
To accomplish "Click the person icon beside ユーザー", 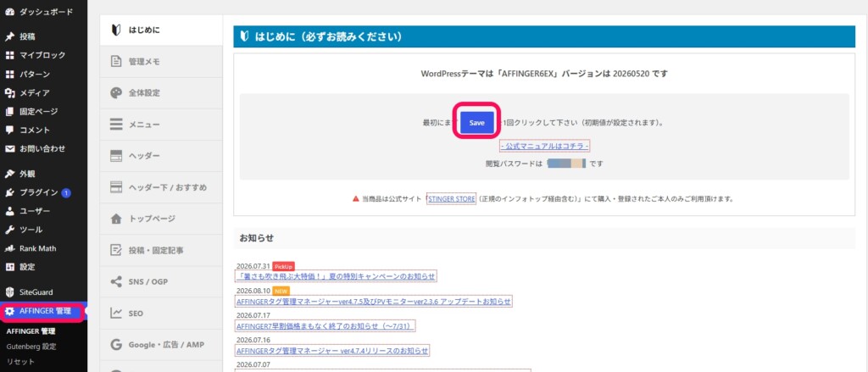I will click(9, 211).
